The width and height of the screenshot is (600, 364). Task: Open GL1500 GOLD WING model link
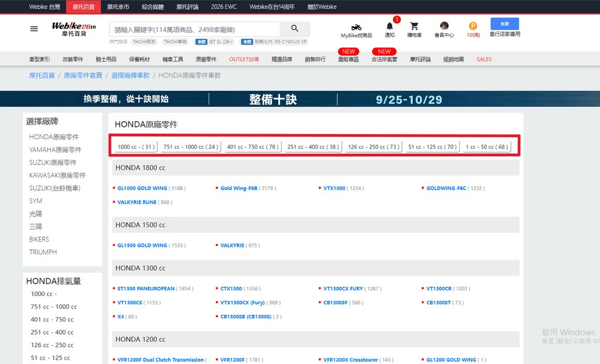142,245
